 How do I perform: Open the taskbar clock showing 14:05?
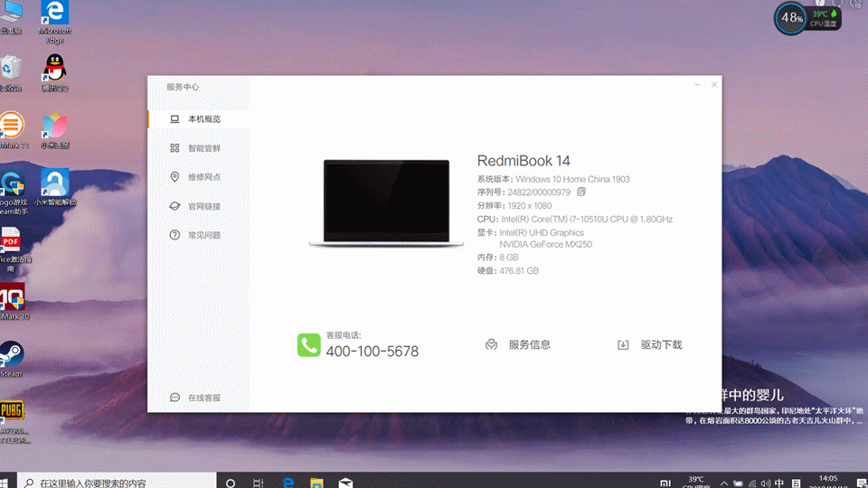click(829, 482)
